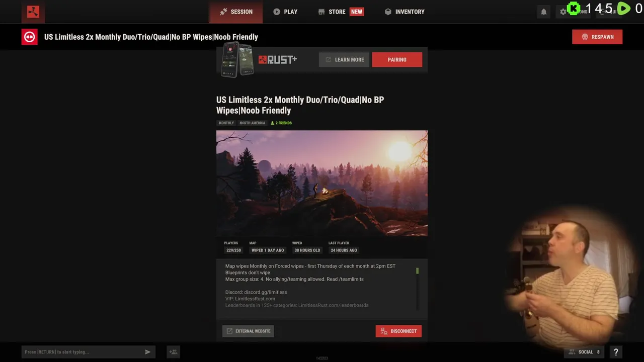Click the Max group size description line

pos(294,279)
